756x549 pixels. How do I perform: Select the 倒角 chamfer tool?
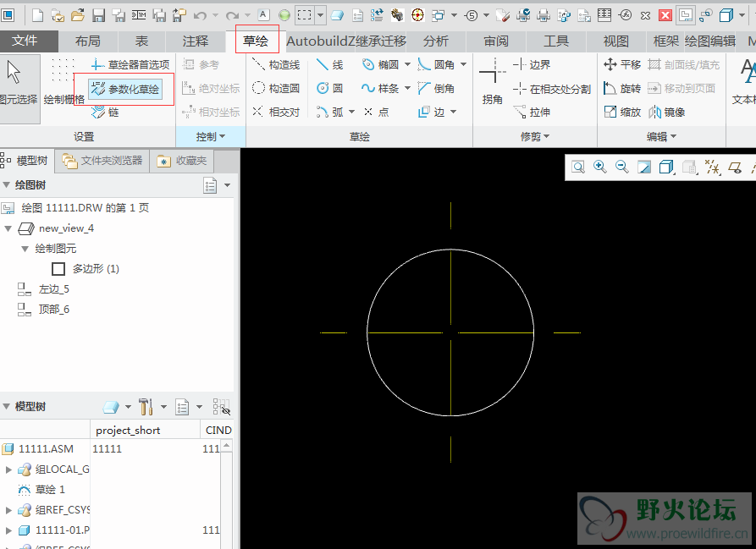pyautogui.click(x=436, y=88)
